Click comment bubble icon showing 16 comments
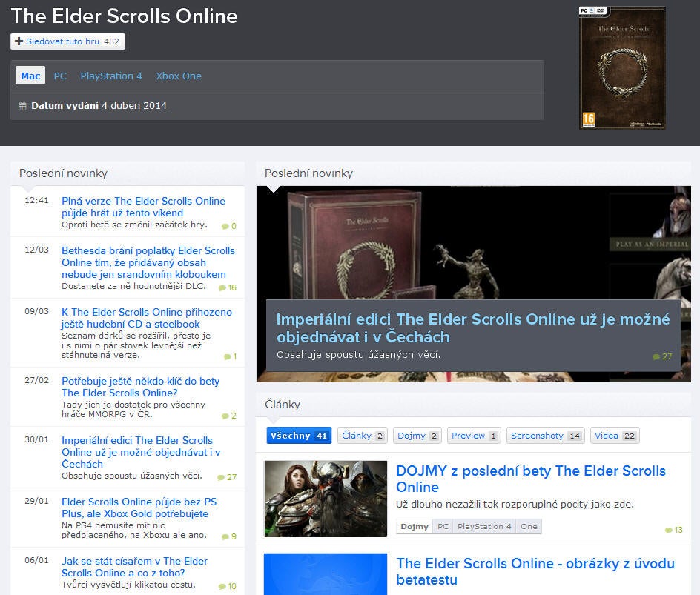The width and height of the screenshot is (700, 595). (222, 287)
